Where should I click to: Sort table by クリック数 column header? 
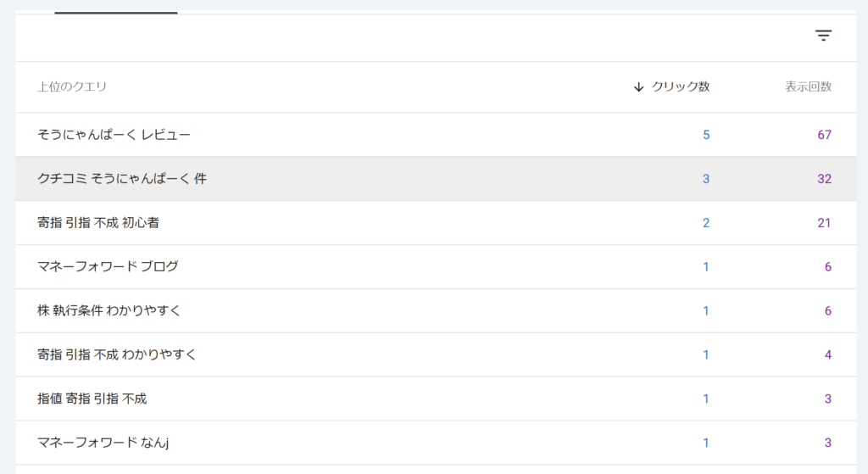point(680,86)
